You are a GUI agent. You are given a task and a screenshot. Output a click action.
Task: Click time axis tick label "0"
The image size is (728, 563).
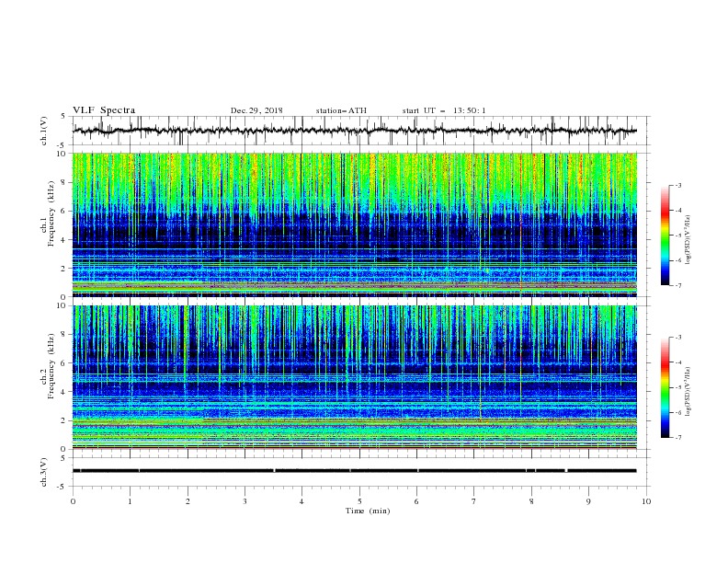pos(73,501)
